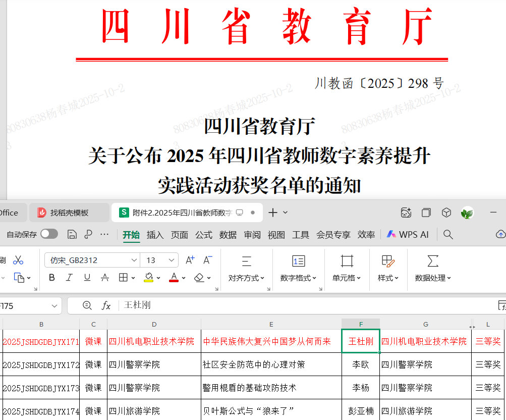Switch to the 插入 ribbon tab
Screen dimensions: 506x420
pyautogui.click(x=155, y=235)
